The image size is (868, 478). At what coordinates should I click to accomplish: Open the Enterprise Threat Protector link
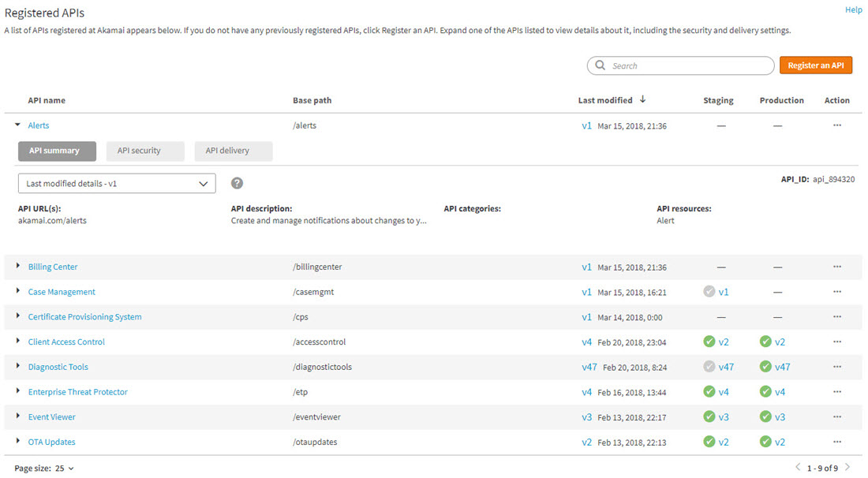77,392
